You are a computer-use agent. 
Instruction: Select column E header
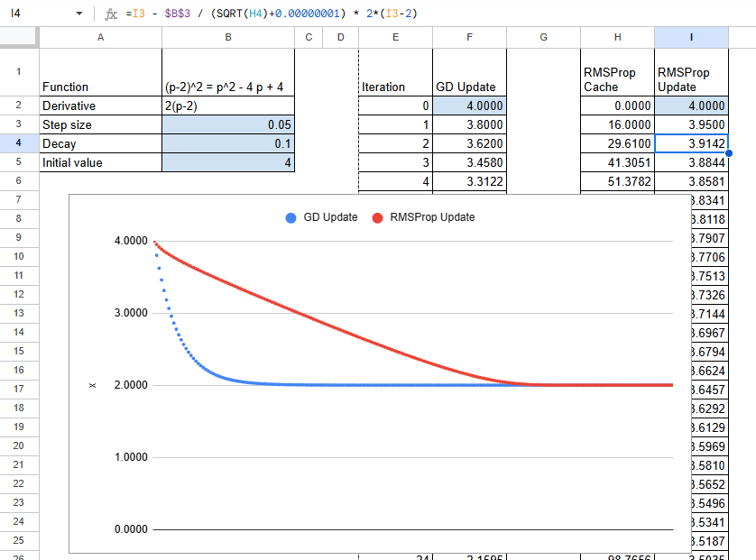(396, 37)
